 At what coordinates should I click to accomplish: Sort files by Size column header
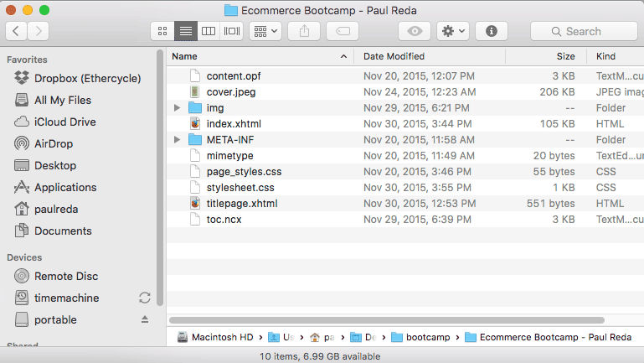coord(565,56)
